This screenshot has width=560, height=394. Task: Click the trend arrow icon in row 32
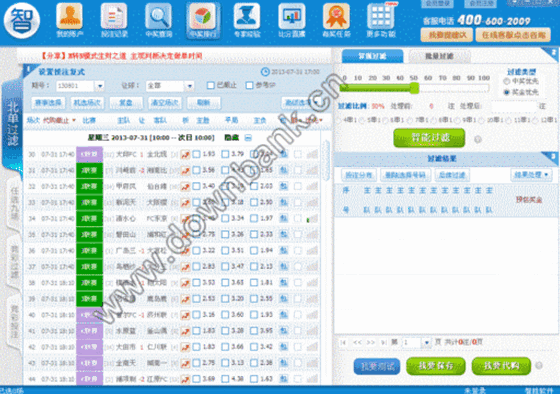185,186
